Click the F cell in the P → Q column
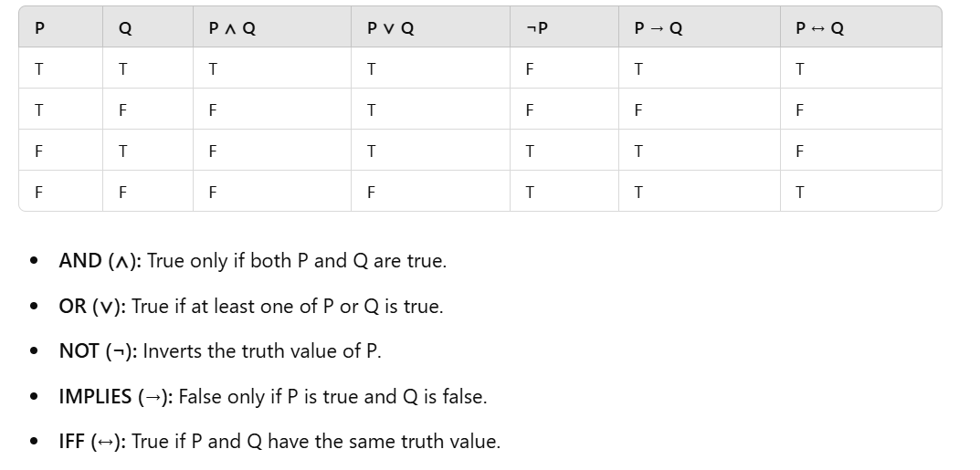This screenshot has height=470, width=980. (638, 110)
